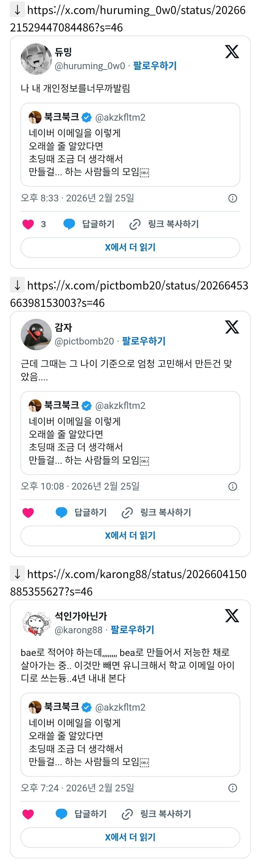This screenshot has width=261, height=868.
Task: Follow @huruming_0w0 via 팔로우하기 link
Action: click(155, 66)
